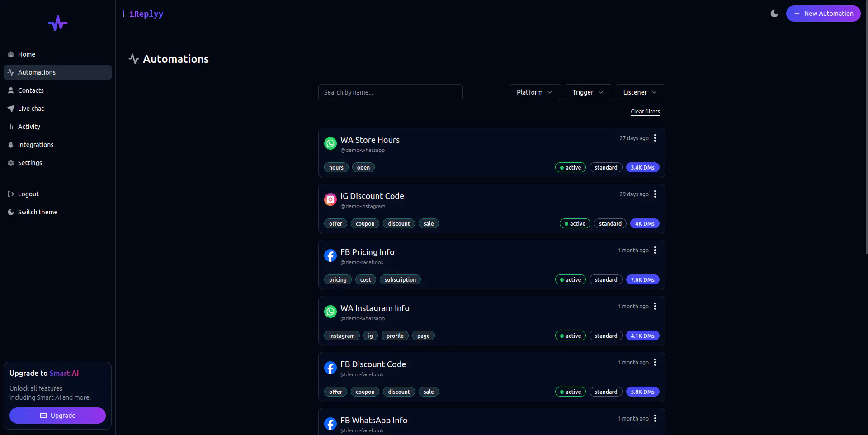Click WhatsApp icon on WA Instagram Info card

pyautogui.click(x=330, y=312)
